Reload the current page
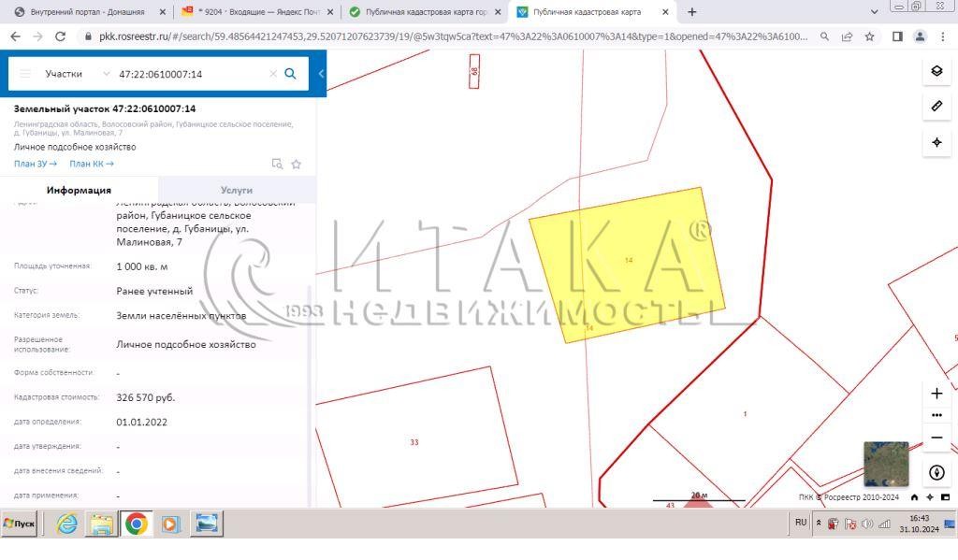958x560 pixels. point(61,36)
